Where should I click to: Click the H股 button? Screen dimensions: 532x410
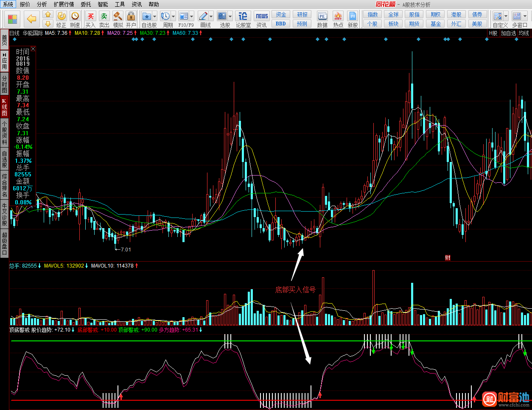493,33
